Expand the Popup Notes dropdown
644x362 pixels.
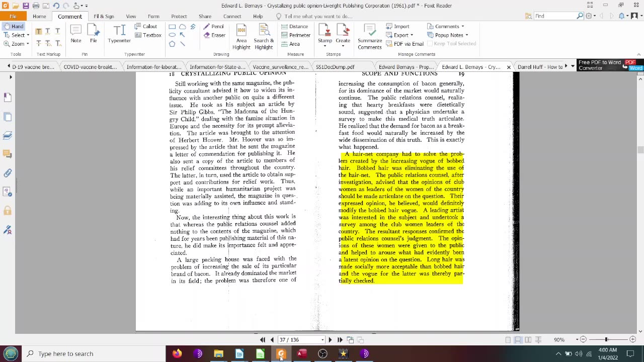click(x=466, y=35)
